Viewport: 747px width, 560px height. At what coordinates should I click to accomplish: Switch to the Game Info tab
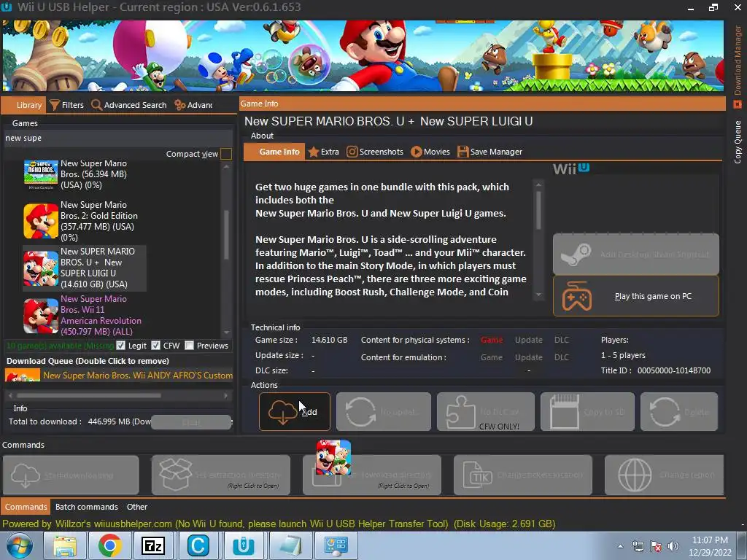[274, 152]
